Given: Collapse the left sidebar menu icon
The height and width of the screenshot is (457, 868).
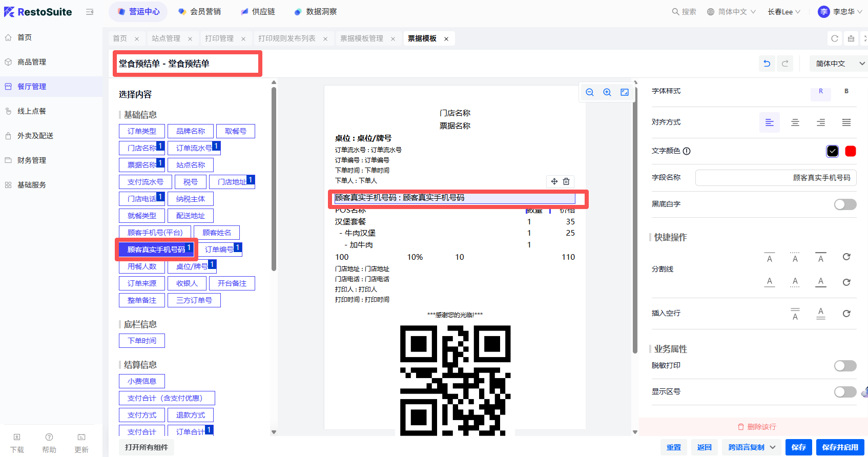Looking at the screenshot, I should point(90,12).
